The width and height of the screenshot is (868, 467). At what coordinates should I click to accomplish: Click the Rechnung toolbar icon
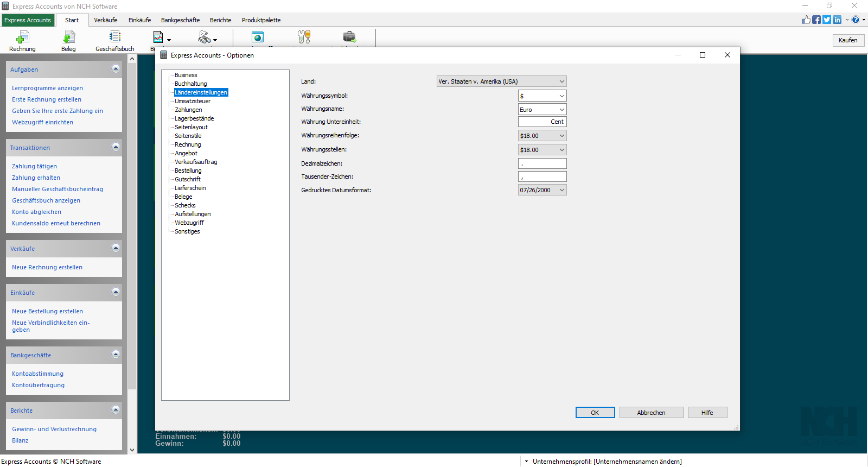[22, 37]
